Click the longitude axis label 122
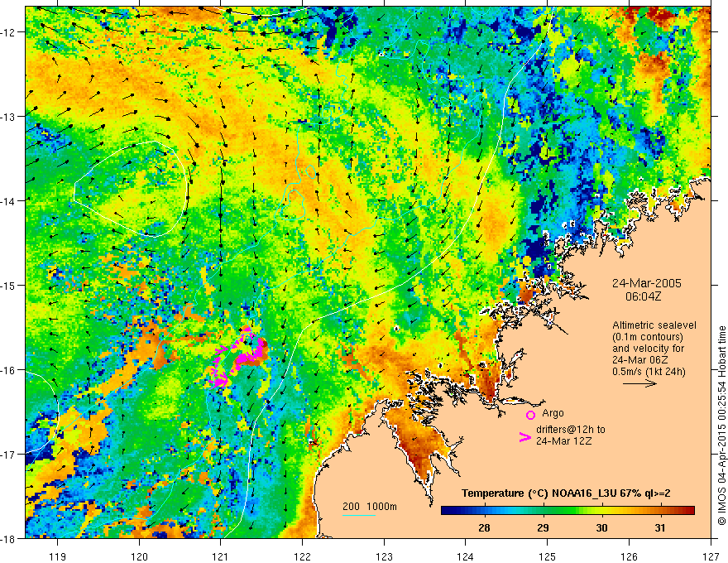The image size is (728, 563). (302, 556)
